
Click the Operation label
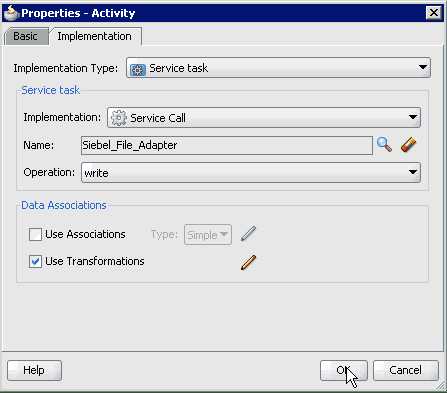[x=49, y=172]
